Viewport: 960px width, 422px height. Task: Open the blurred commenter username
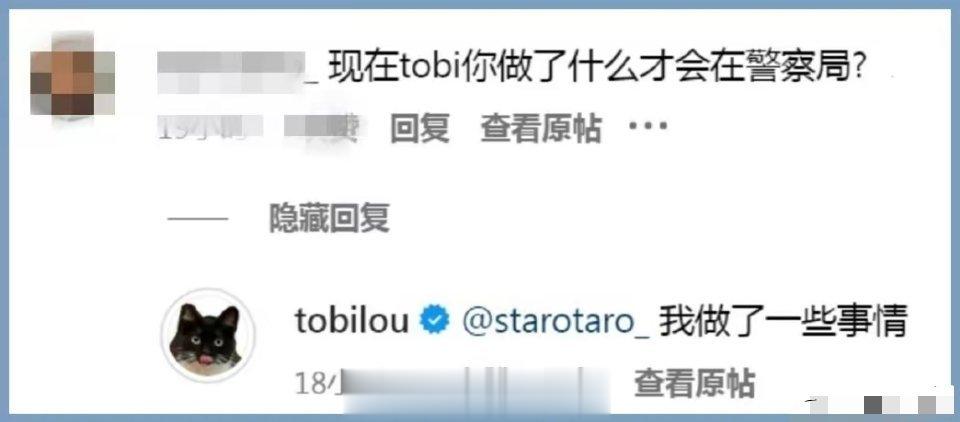pyautogui.click(x=238, y=72)
